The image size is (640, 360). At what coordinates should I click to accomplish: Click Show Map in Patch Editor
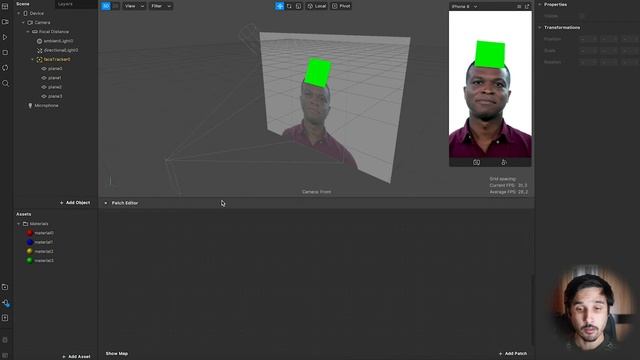[x=117, y=353]
